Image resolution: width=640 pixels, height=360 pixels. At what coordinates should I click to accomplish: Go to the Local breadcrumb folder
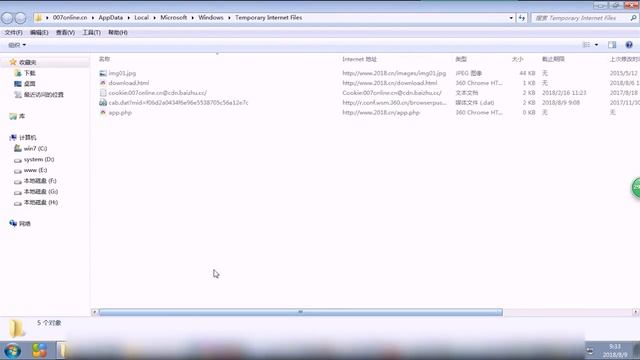[142, 18]
